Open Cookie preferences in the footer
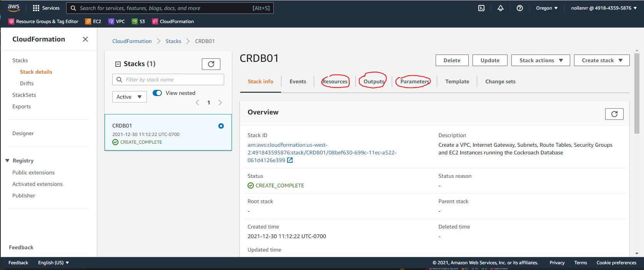644x270 pixels. coord(616,263)
